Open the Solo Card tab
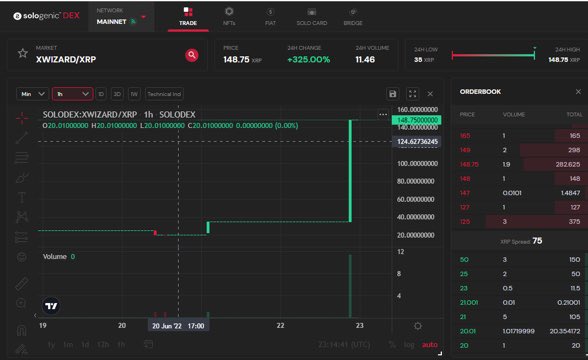Viewport: 588px width, 360px height. [312, 16]
